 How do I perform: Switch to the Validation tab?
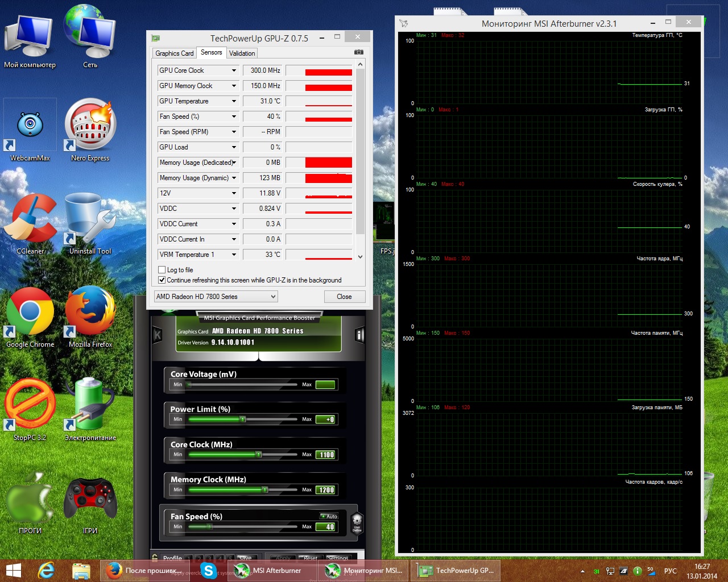[242, 53]
